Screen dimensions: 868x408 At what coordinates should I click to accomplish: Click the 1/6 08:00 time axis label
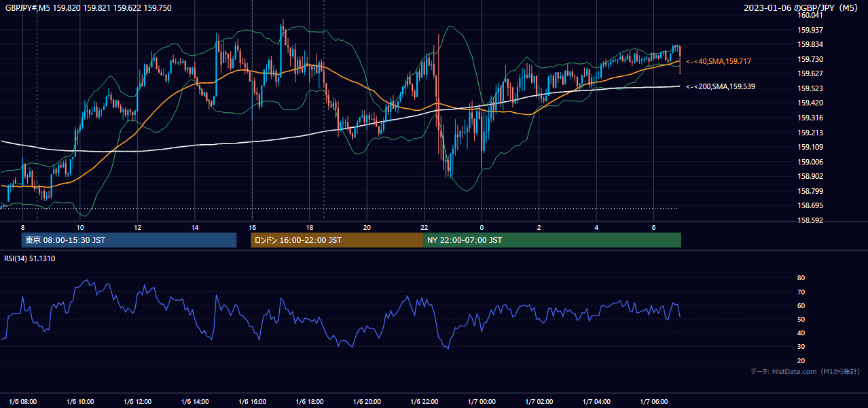tap(22, 401)
